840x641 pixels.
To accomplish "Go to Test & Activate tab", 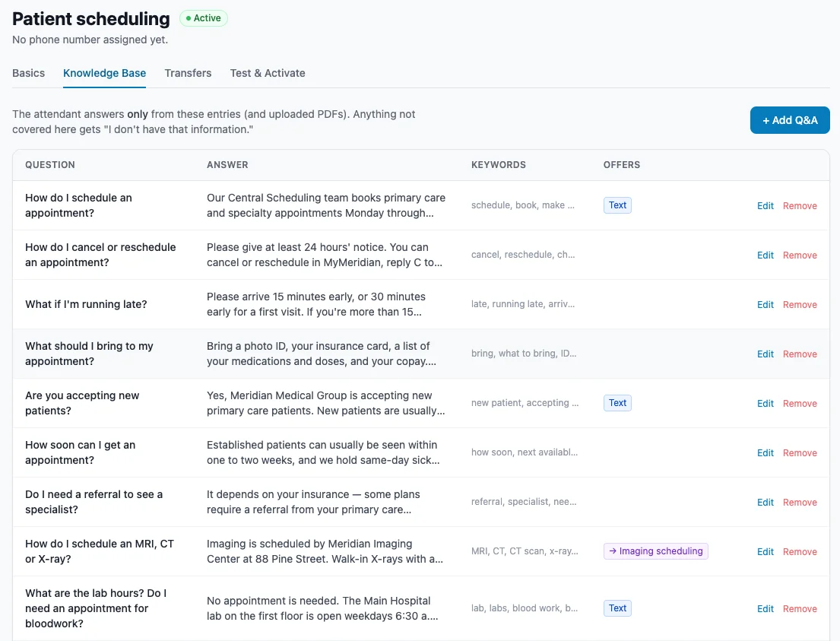I will coord(268,73).
